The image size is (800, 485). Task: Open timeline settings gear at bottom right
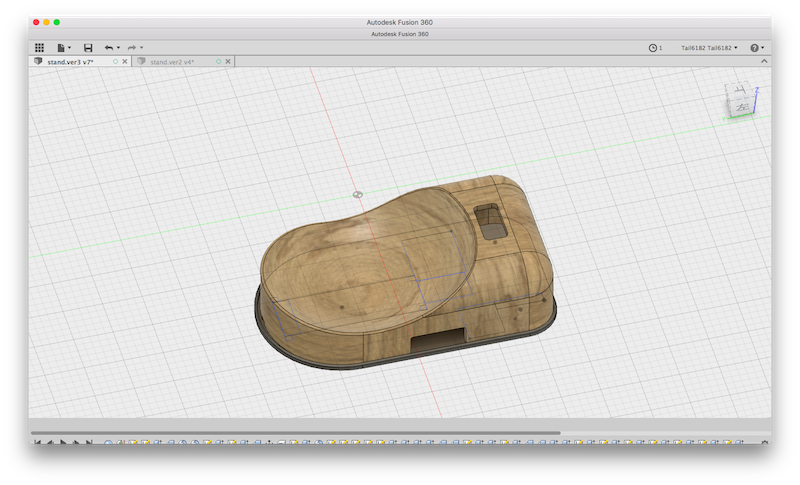coord(764,442)
